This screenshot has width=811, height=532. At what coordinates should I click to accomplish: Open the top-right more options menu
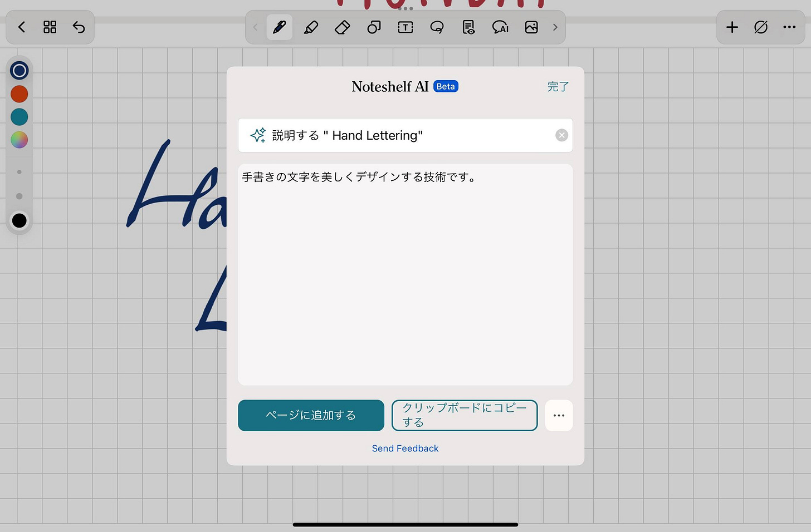pyautogui.click(x=789, y=27)
